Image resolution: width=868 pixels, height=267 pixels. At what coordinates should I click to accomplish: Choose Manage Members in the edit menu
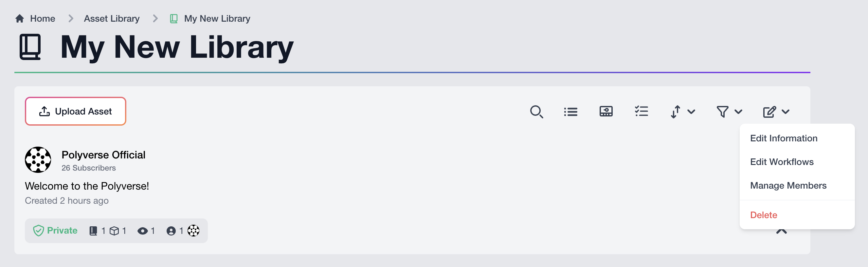tap(788, 185)
